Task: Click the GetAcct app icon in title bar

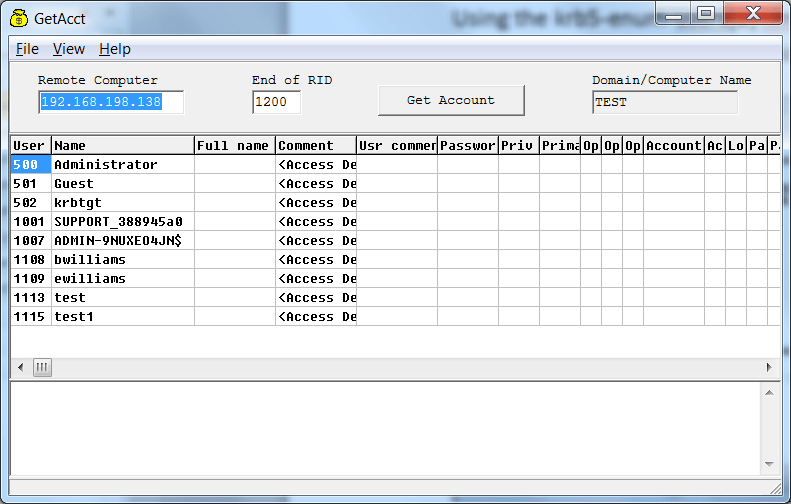Action: coord(19,17)
